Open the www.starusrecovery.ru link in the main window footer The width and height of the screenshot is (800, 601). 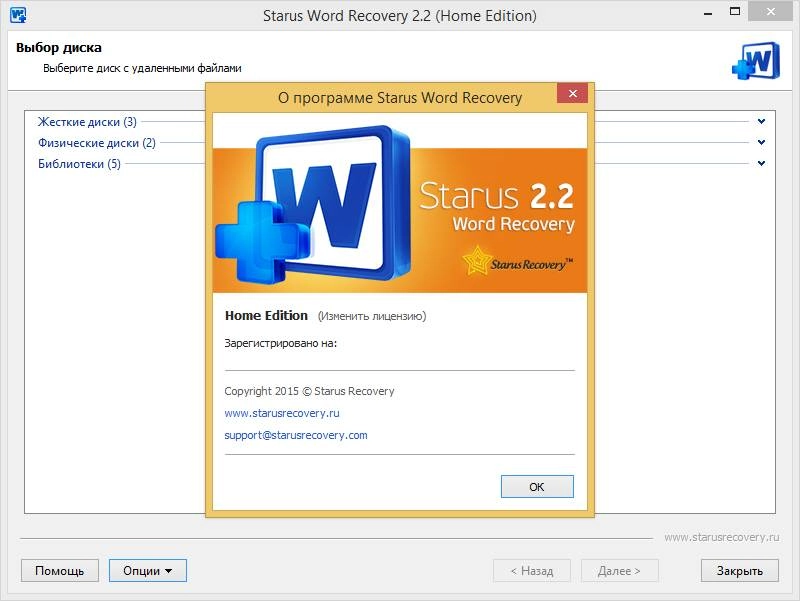pos(721,537)
